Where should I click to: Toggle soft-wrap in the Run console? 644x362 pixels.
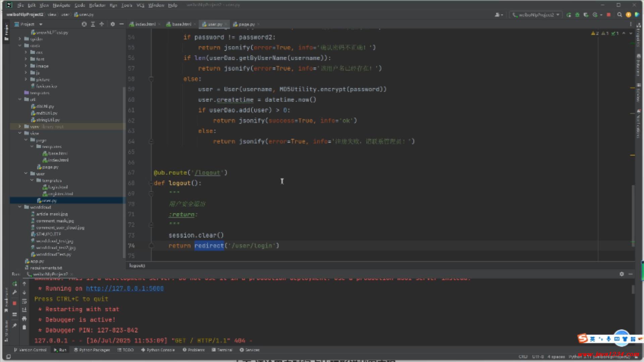coord(24,301)
